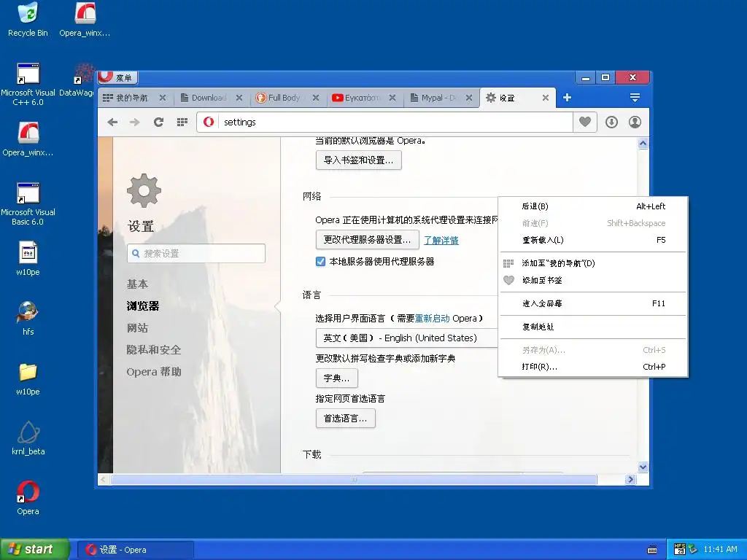Toggle 本地服务器使用代理服务器 checkbox

pos(321,262)
